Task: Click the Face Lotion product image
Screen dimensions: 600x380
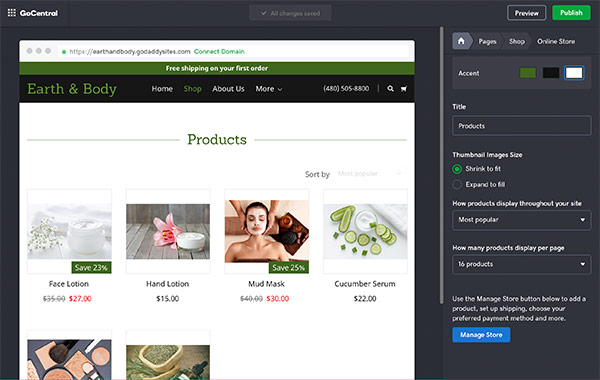Action: [x=69, y=231]
